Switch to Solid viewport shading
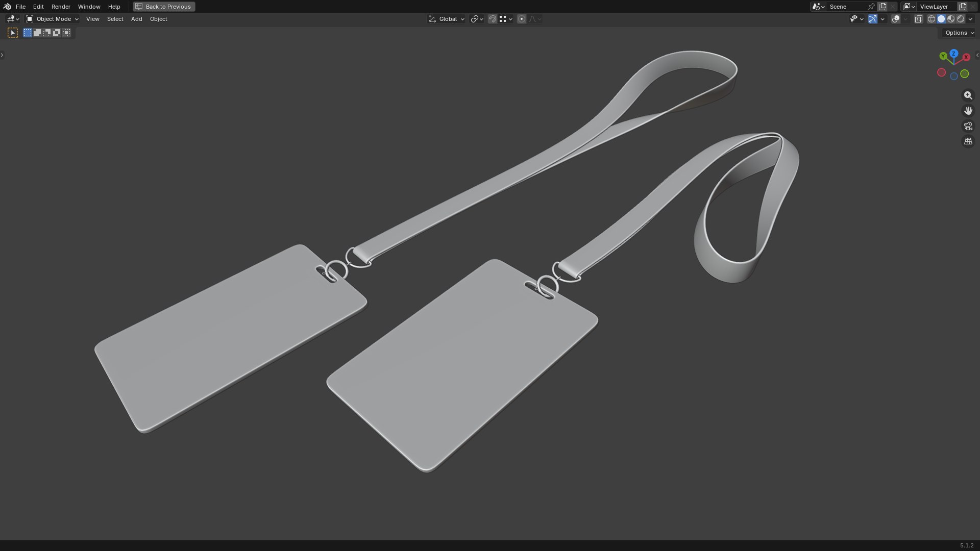This screenshot has width=980, height=551. [x=941, y=19]
